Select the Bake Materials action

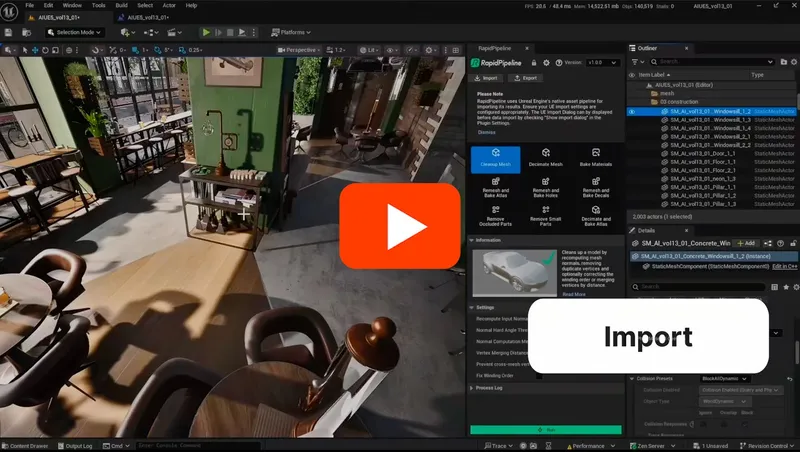(x=595, y=159)
